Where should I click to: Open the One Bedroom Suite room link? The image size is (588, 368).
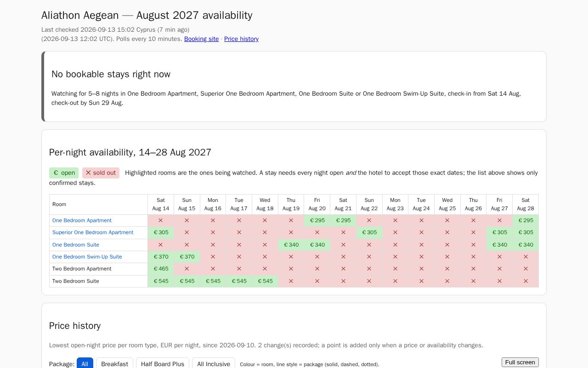point(76,245)
